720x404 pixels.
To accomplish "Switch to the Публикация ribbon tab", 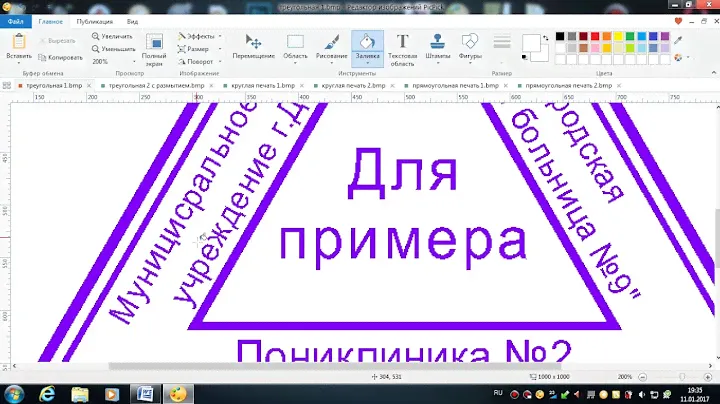I will click(94, 20).
